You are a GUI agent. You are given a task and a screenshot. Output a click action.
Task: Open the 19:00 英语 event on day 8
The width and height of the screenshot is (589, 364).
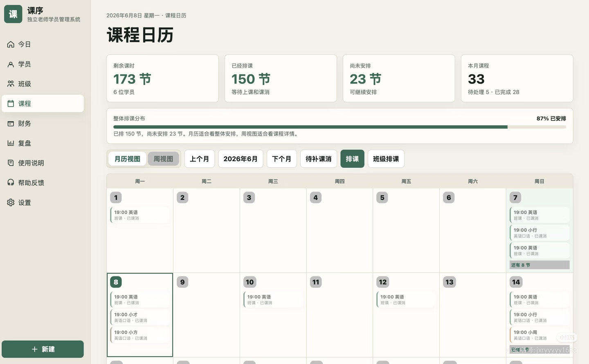[x=140, y=300]
